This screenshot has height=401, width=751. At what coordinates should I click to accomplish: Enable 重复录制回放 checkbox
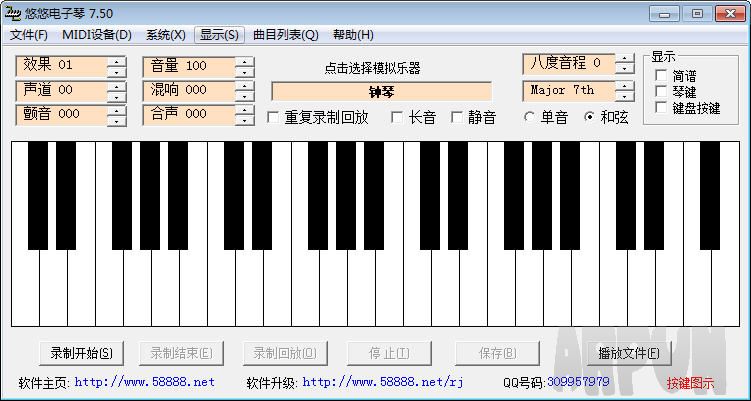(x=273, y=117)
